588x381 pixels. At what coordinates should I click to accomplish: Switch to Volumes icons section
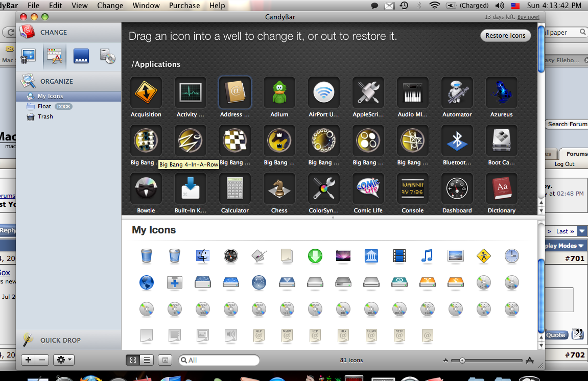click(108, 56)
